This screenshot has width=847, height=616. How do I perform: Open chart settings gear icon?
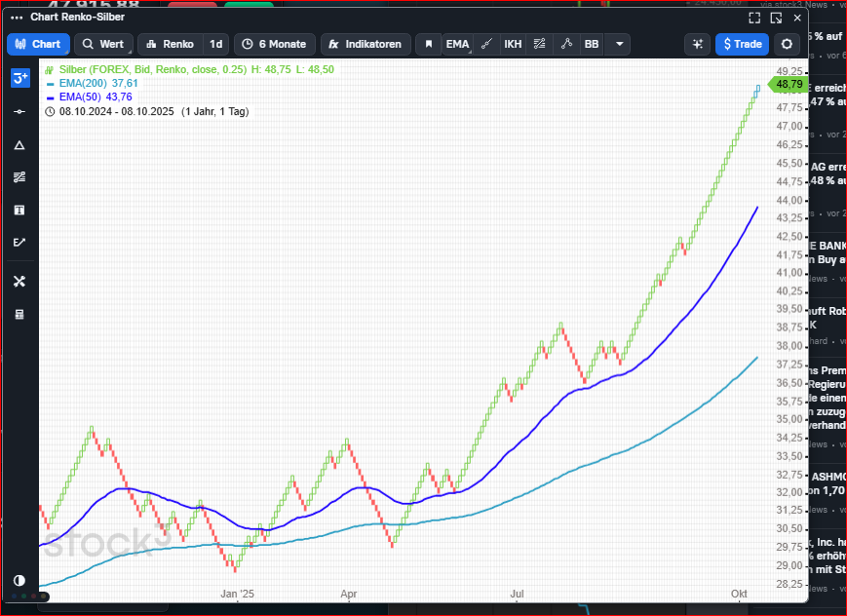pos(787,44)
